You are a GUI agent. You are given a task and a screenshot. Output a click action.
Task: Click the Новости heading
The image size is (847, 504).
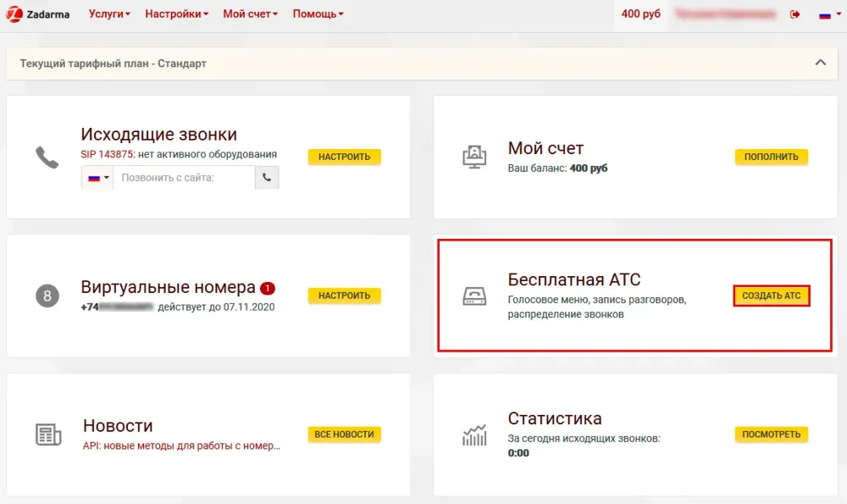(x=118, y=426)
